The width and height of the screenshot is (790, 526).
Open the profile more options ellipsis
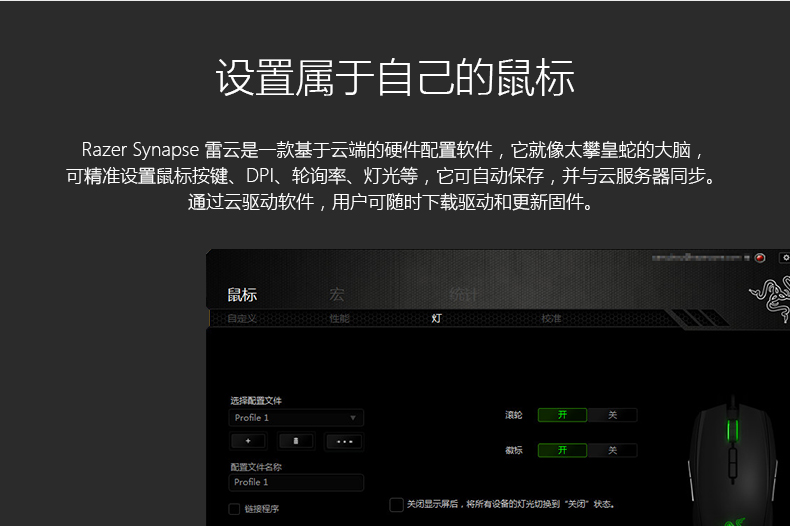(344, 442)
